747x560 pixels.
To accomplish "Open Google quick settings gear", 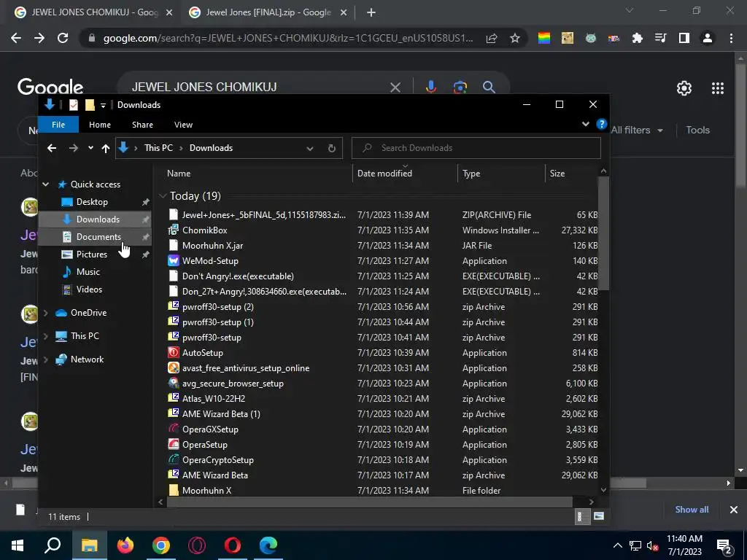I will click(x=684, y=88).
